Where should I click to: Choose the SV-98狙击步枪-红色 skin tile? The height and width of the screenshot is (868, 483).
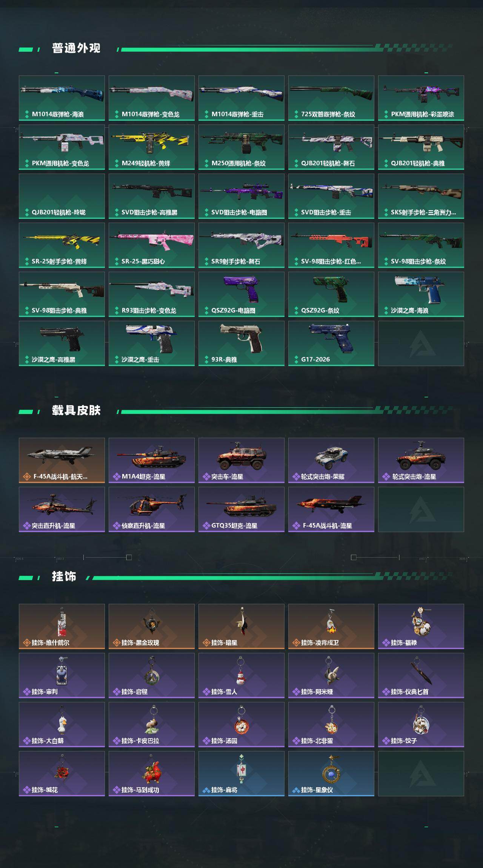tap(331, 245)
